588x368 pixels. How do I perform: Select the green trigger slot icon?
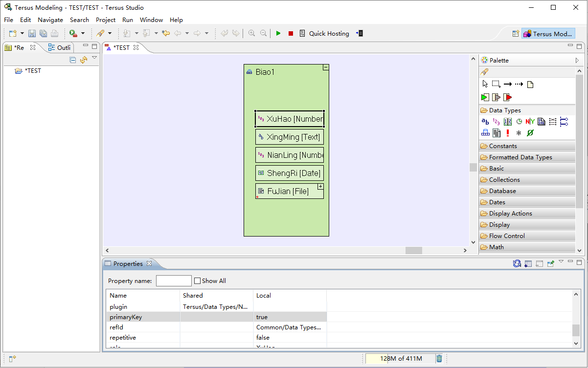click(x=485, y=97)
